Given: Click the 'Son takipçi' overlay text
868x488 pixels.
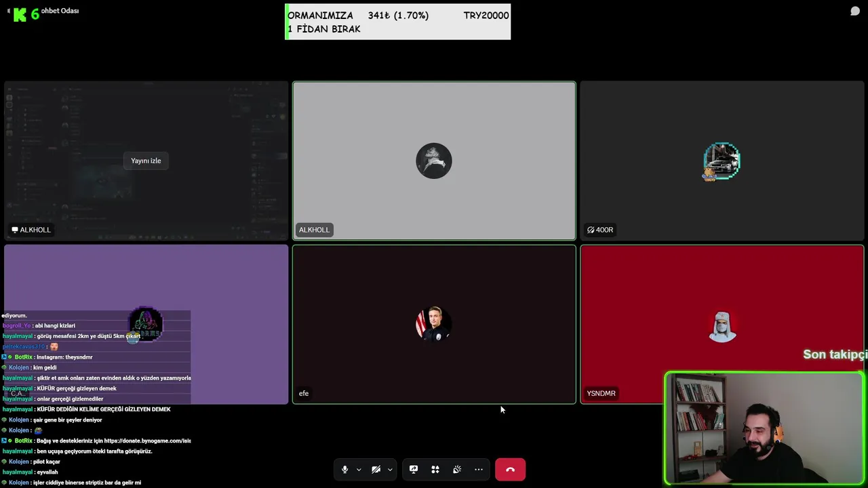Looking at the screenshot, I should tap(835, 354).
